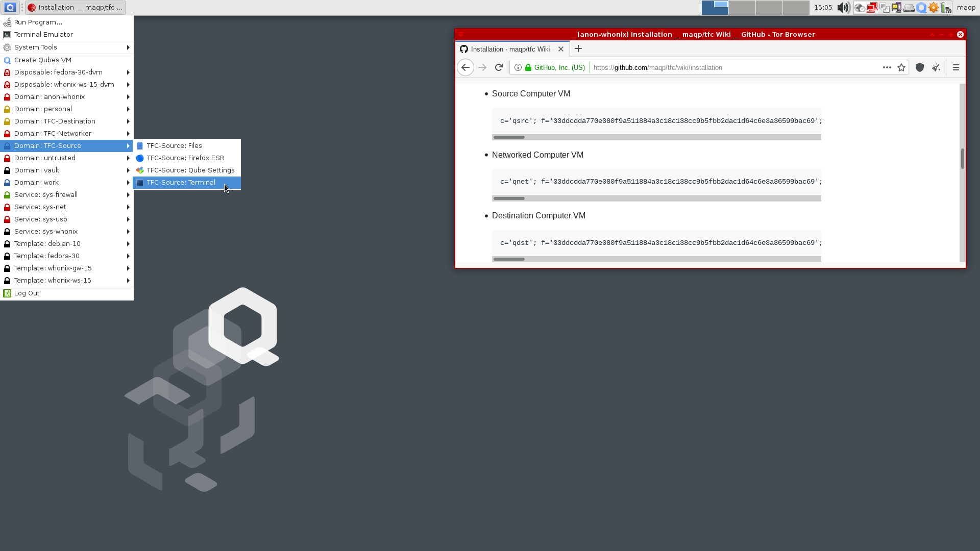Open the Tor security level shield icon
The height and width of the screenshot is (551, 980).
pyautogui.click(x=920, y=67)
